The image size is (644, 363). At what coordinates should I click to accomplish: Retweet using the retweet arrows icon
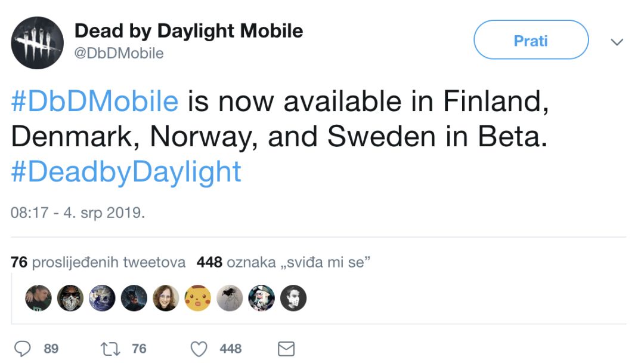110,348
